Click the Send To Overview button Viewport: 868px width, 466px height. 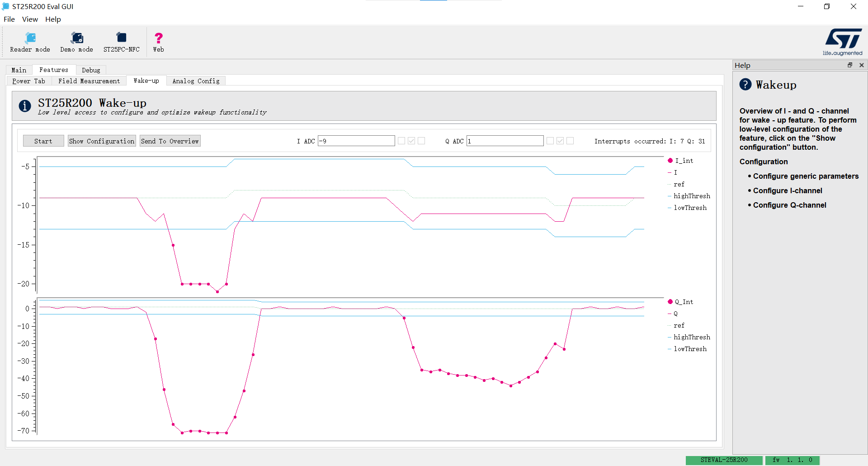(170, 141)
